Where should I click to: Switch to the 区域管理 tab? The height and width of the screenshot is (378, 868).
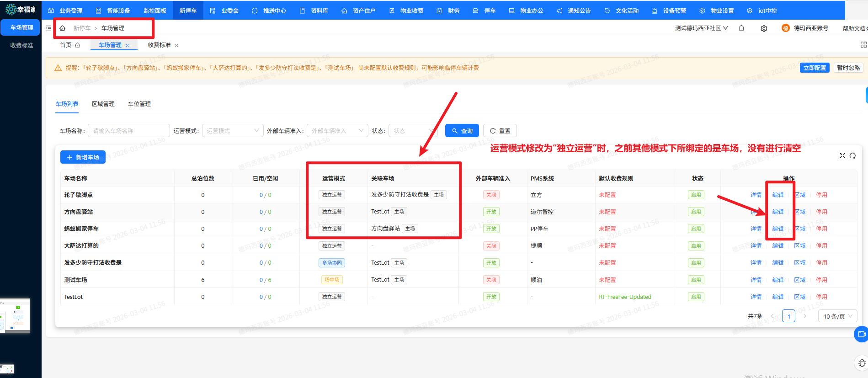click(103, 104)
